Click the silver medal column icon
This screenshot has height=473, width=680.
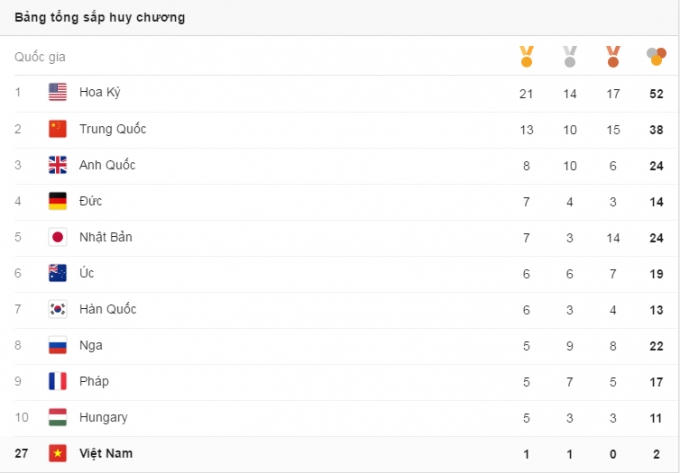coord(570,57)
